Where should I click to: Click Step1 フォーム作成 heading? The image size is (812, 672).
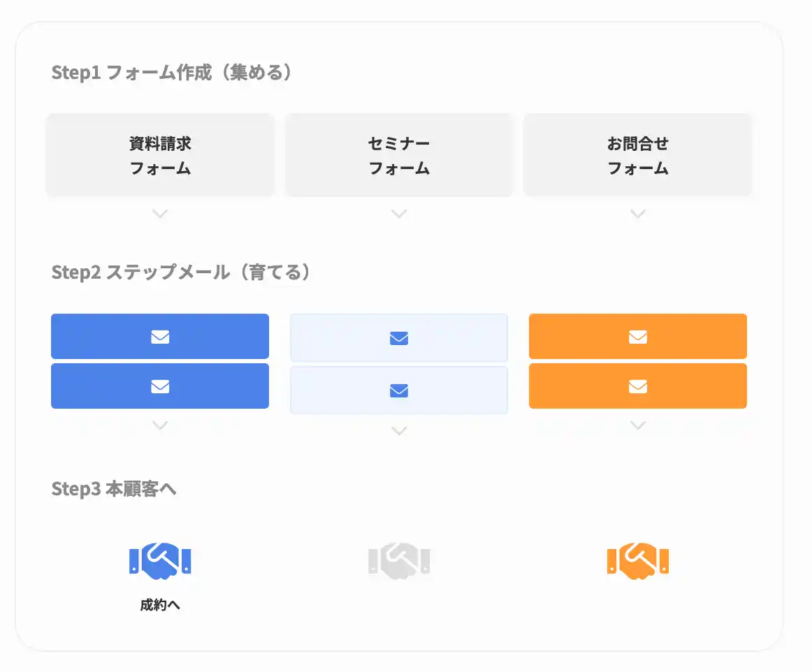tap(171, 73)
